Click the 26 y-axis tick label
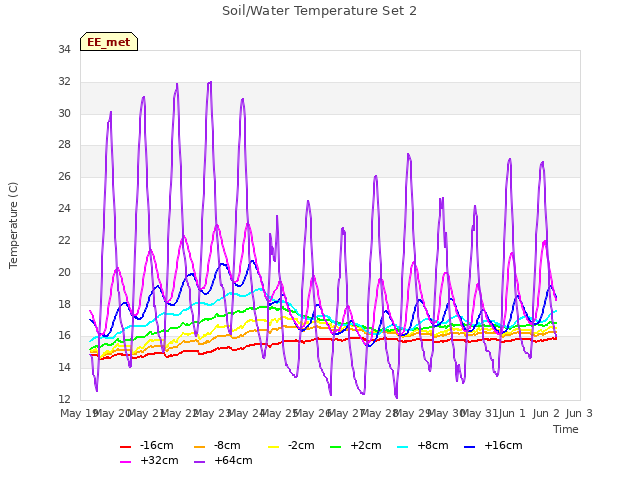 click(64, 176)
